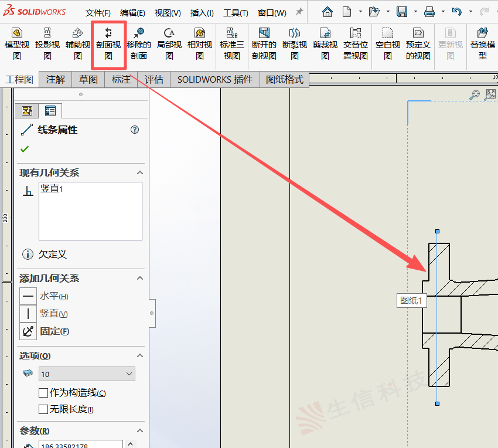Click the top endpoint of the blue section line

point(437,231)
